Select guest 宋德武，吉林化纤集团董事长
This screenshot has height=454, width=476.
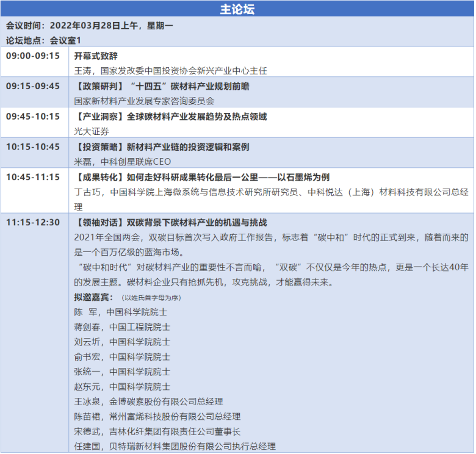(157, 431)
